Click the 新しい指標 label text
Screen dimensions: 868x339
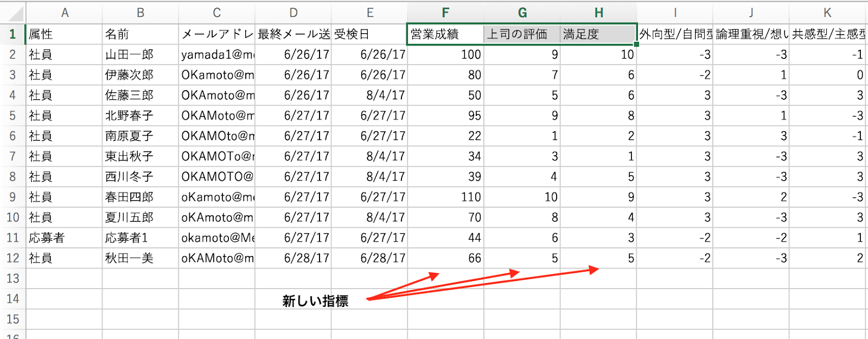point(315,301)
